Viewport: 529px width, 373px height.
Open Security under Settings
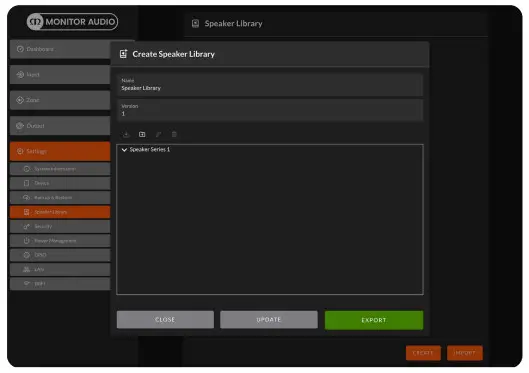[60, 226]
